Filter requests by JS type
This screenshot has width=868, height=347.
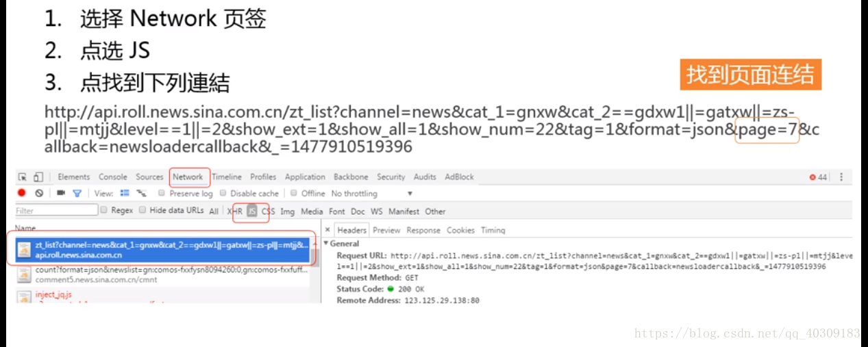(252, 211)
